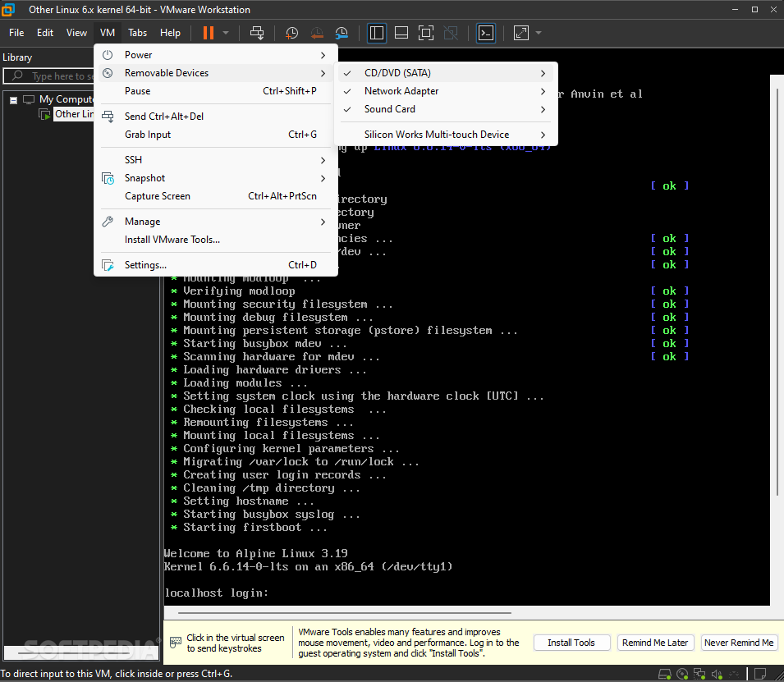
Task: Click the library search input field
Action: (49, 76)
